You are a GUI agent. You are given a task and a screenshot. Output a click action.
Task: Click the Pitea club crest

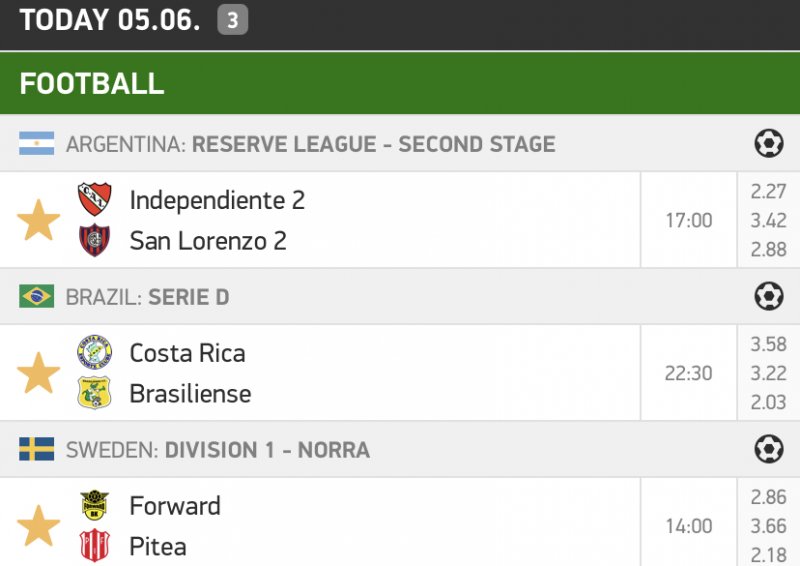[x=95, y=547]
